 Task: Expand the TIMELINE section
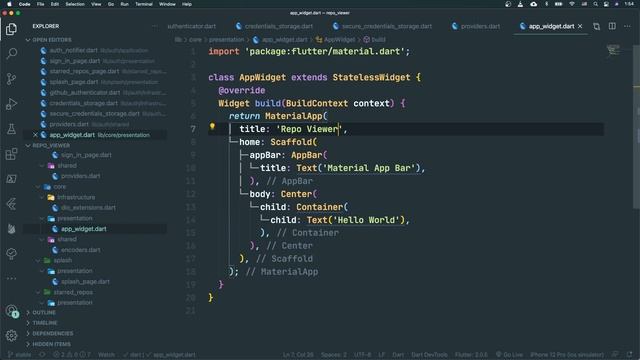point(45,323)
